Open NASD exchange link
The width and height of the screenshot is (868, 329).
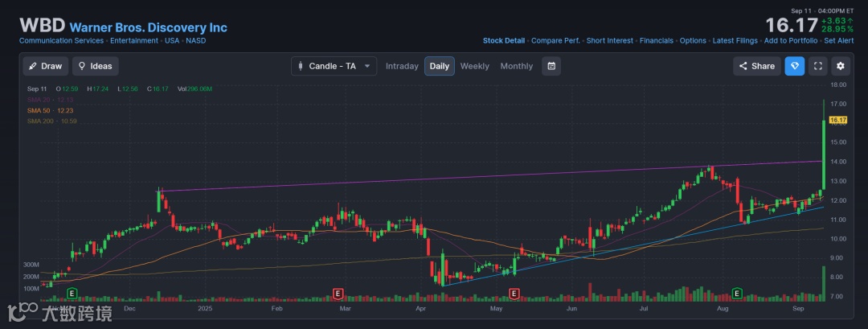pyautogui.click(x=195, y=40)
